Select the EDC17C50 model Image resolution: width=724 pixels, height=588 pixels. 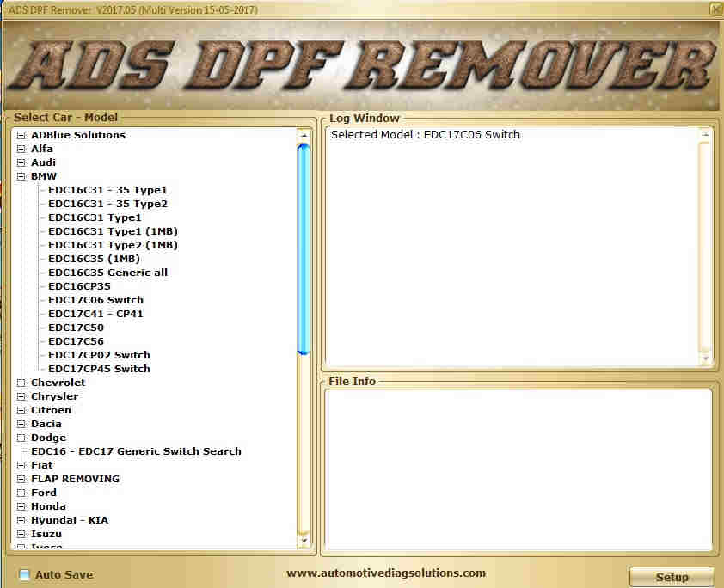click(x=76, y=328)
